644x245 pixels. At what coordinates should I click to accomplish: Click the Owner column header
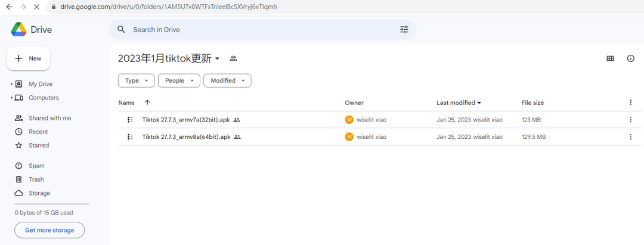(x=354, y=103)
